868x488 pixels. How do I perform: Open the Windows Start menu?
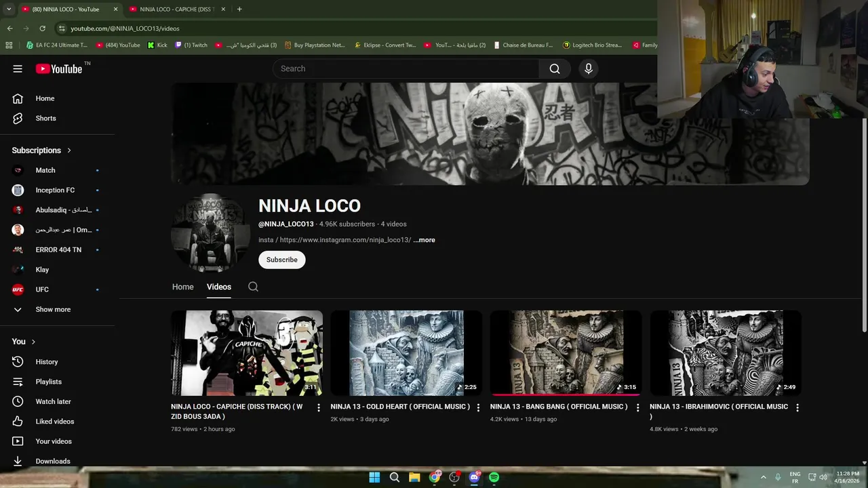pyautogui.click(x=374, y=477)
